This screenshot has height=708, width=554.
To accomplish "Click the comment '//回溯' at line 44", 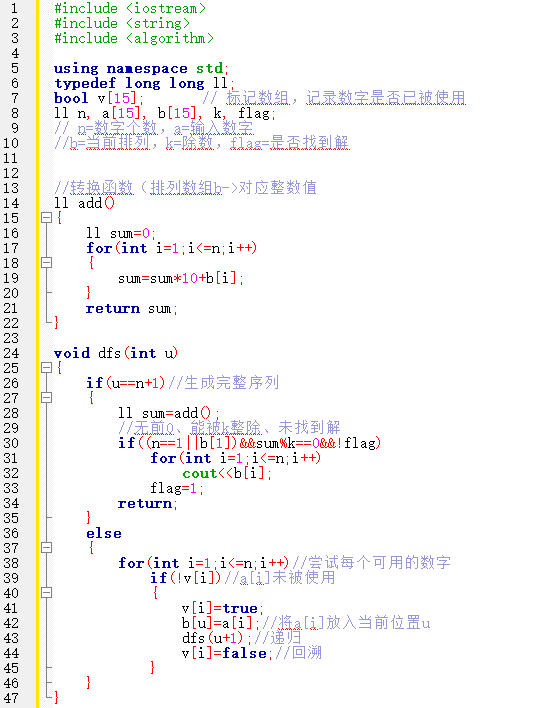I will [298, 652].
